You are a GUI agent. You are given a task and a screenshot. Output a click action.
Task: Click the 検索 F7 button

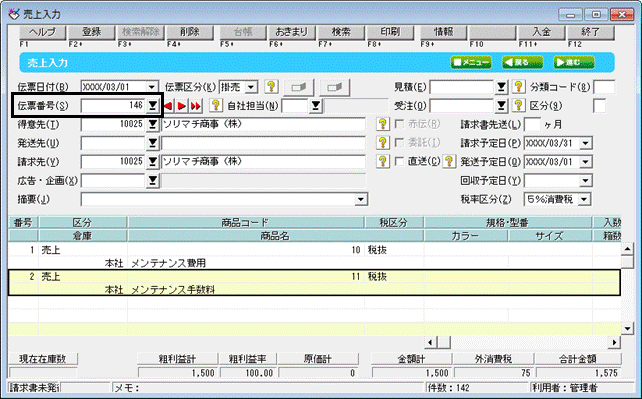[x=341, y=32]
